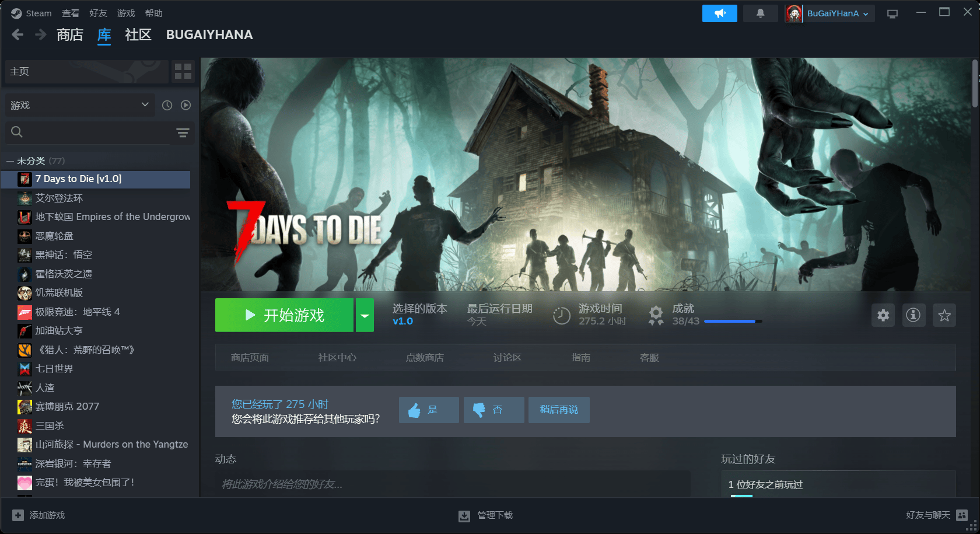Go back with the left arrow

[17, 35]
